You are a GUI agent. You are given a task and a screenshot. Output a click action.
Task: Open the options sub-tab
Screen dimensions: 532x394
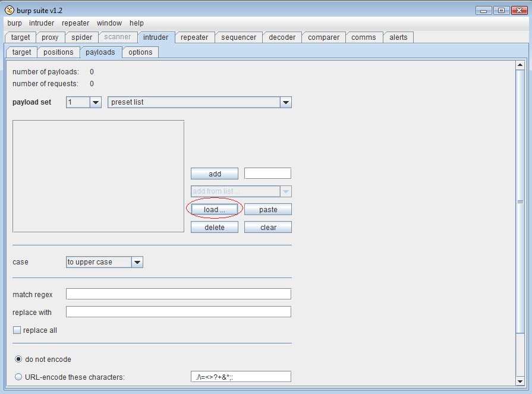(x=140, y=52)
